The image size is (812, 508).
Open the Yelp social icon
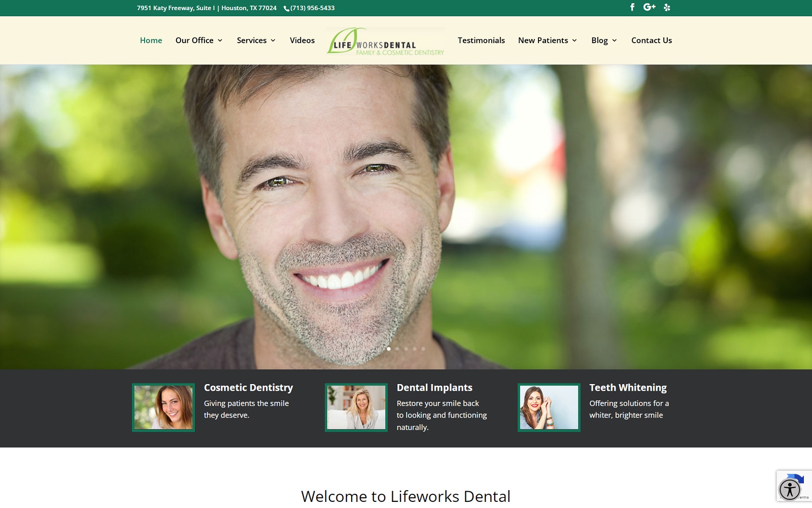pos(667,7)
